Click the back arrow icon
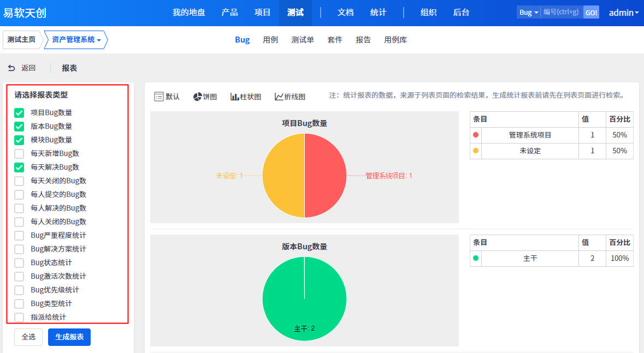The image size is (644, 353). [11, 68]
